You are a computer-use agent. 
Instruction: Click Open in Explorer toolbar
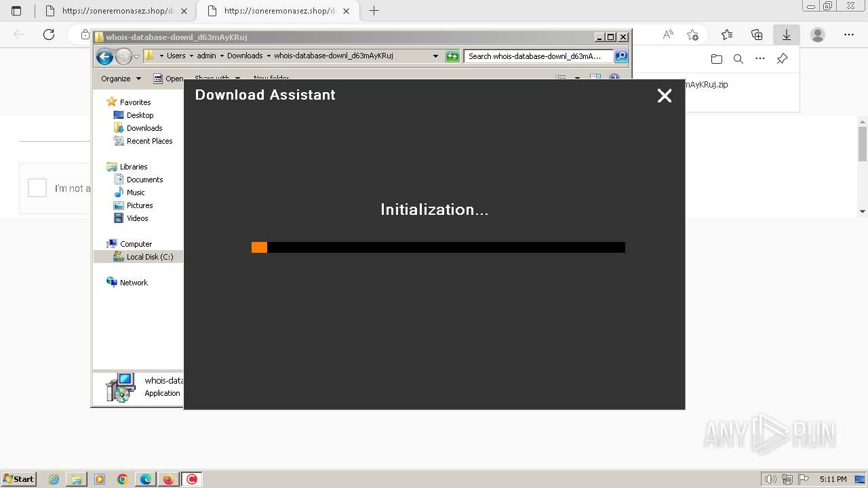(168, 79)
